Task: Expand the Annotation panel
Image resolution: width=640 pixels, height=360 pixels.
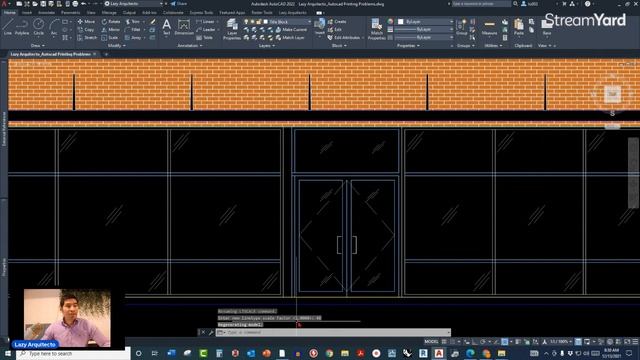Action: [190, 46]
